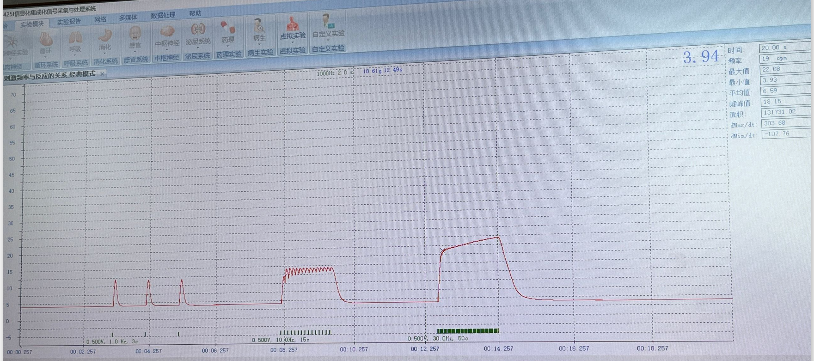Open the 泌尿系统 kidney icon
Viewport: 814px width, 361px height.
coord(197,30)
